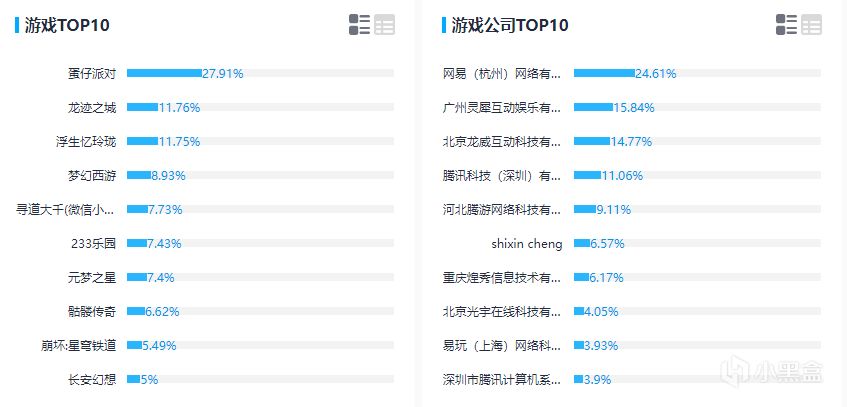Click the 网易（杭州）24.61% bar
847x407 pixels.
pos(604,73)
